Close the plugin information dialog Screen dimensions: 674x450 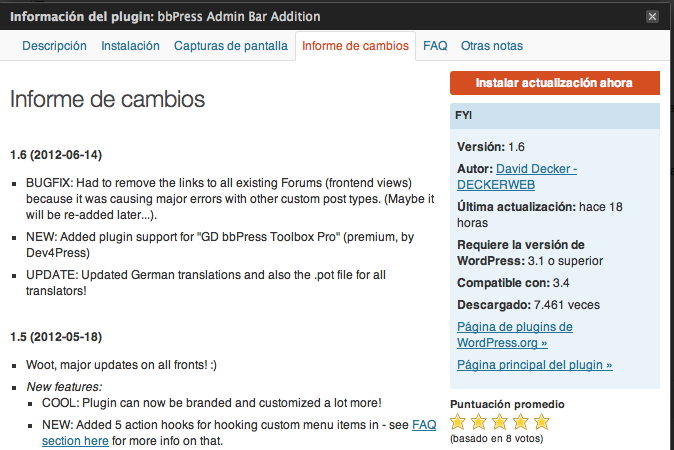coord(652,16)
